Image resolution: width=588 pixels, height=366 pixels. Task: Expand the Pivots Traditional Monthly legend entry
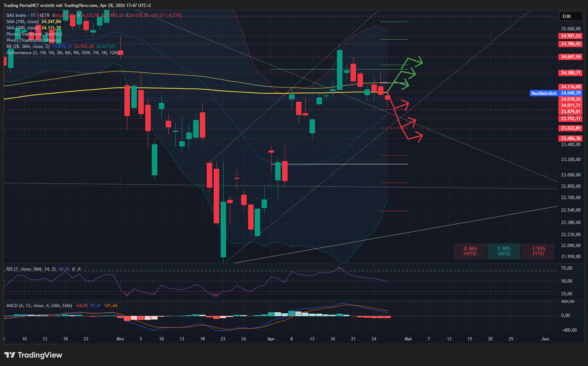click(34, 34)
